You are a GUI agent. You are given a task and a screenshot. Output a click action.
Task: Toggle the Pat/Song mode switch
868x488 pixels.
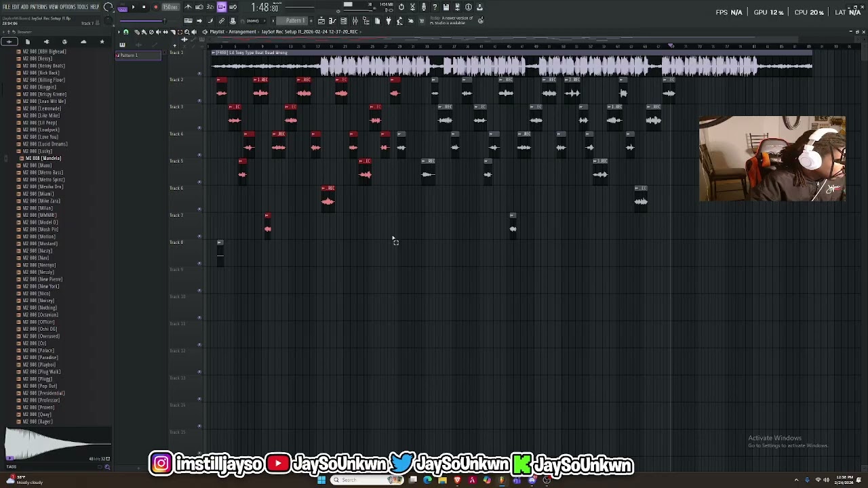[123, 7]
